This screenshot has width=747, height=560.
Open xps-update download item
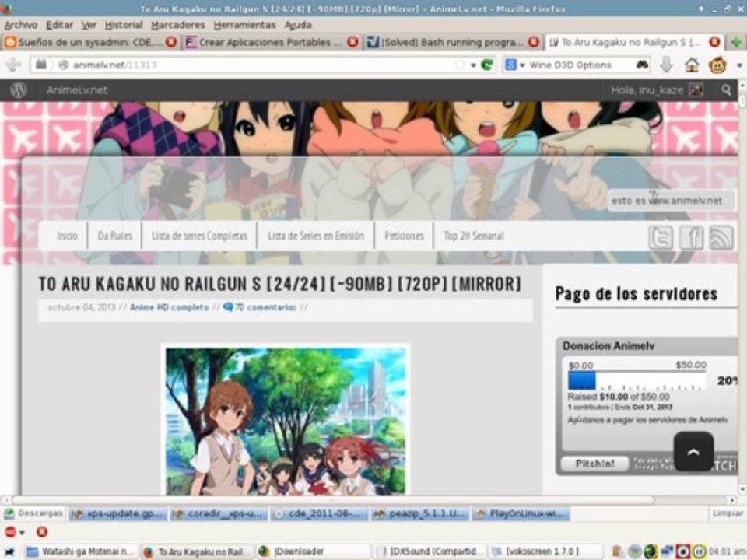tap(117, 514)
